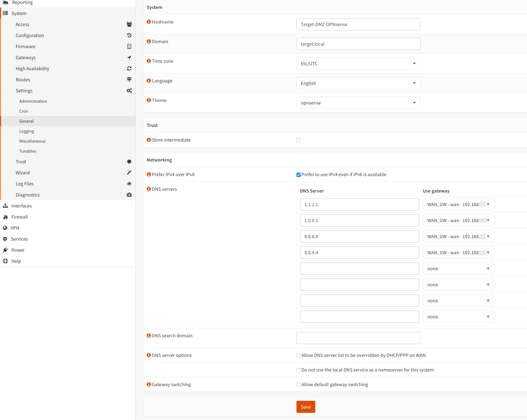Screen dimensions: 527x420
Task: Open the Miscellaneous settings page
Action: tap(32, 141)
